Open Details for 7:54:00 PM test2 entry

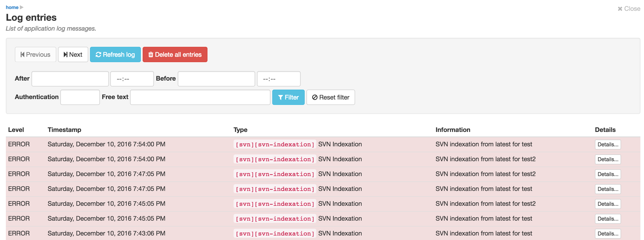tap(608, 159)
